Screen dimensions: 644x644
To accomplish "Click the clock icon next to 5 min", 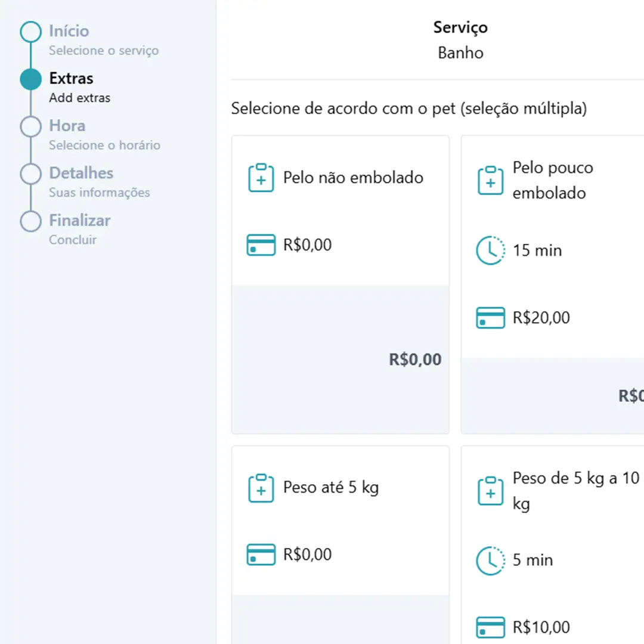I will [x=490, y=560].
